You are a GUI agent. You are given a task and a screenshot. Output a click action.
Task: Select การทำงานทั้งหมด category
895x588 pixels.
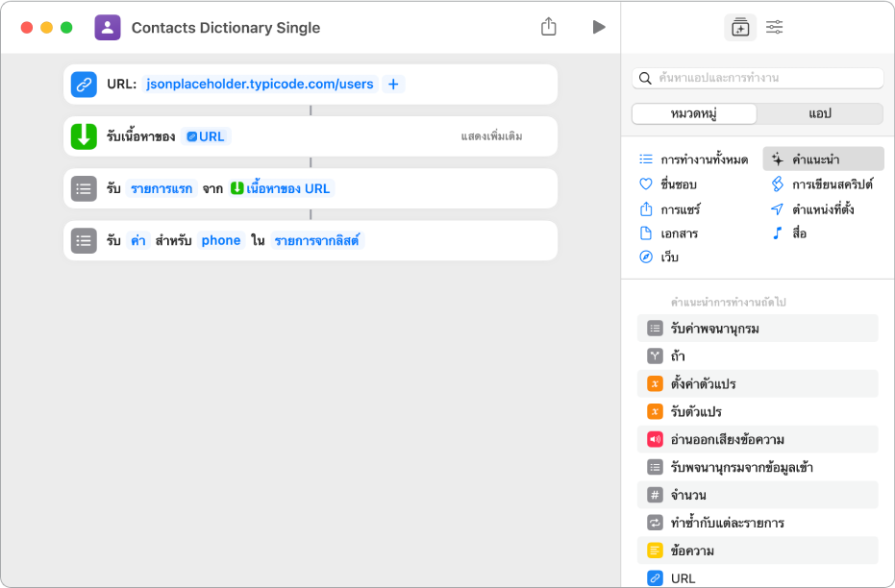(694, 159)
